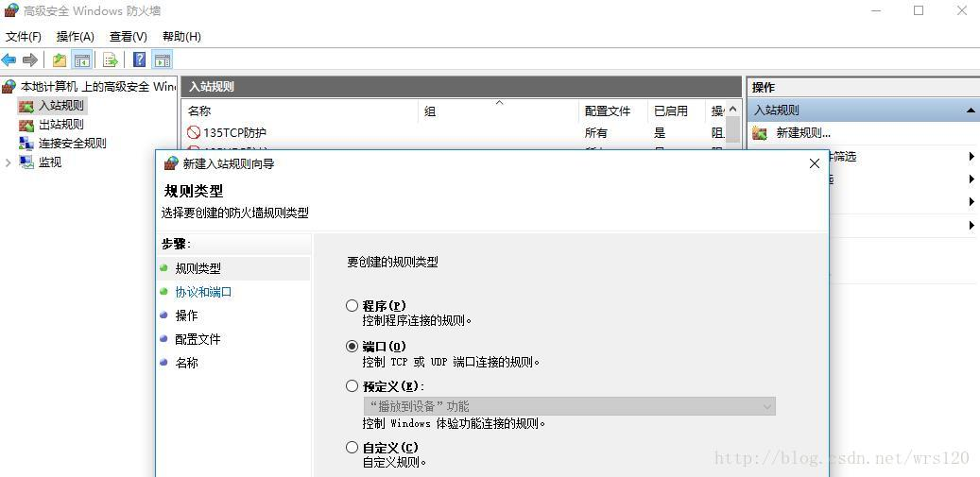The width and height of the screenshot is (980, 477).
Task: Toggle the show/hide action pane icon
Action: (163, 60)
